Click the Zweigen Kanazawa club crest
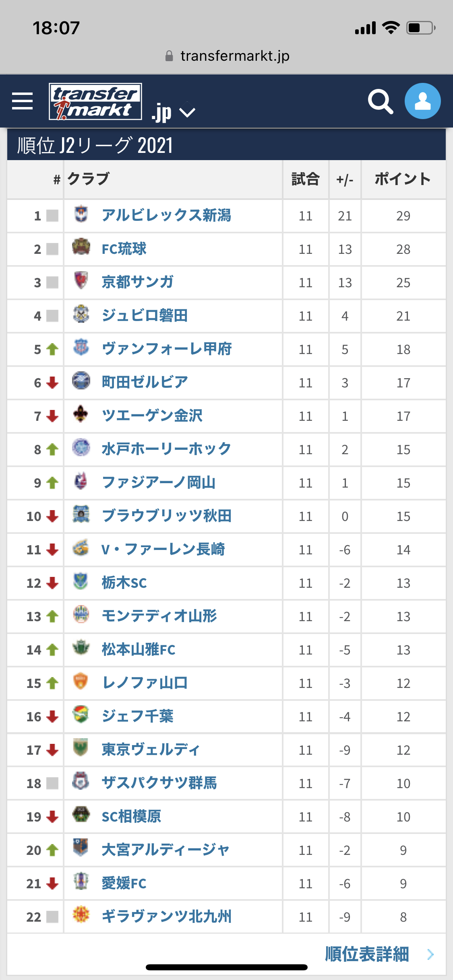Image resolution: width=453 pixels, height=980 pixels. click(81, 414)
